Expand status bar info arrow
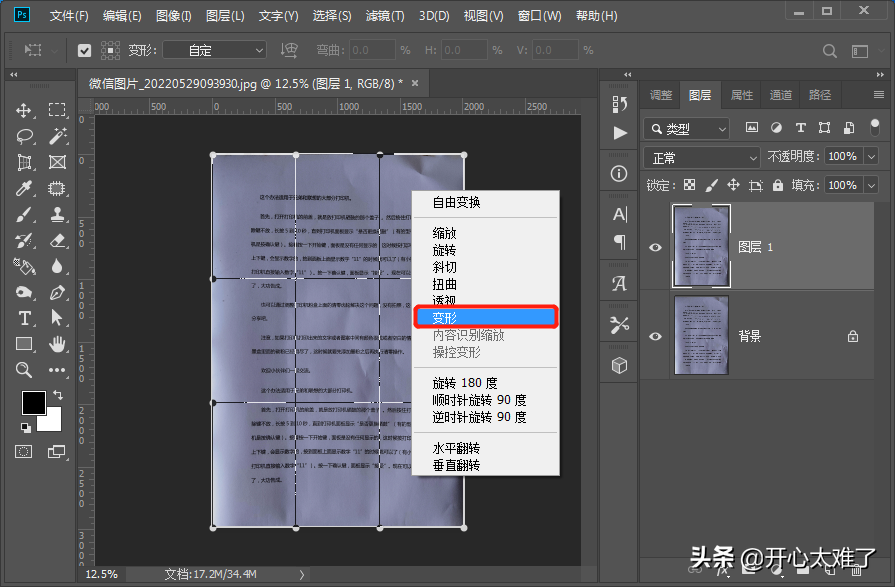The image size is (895, 587). (301, 574)
